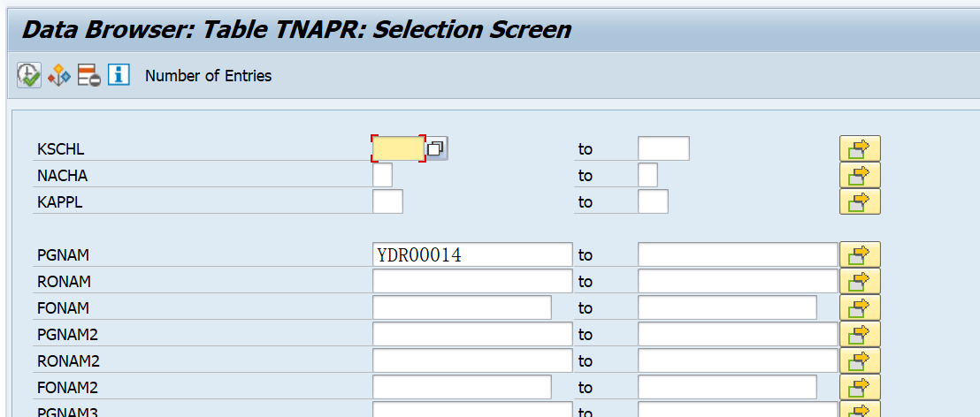Click the FONAM2 to-value field

pyautogui.click(x=728, y=387)
